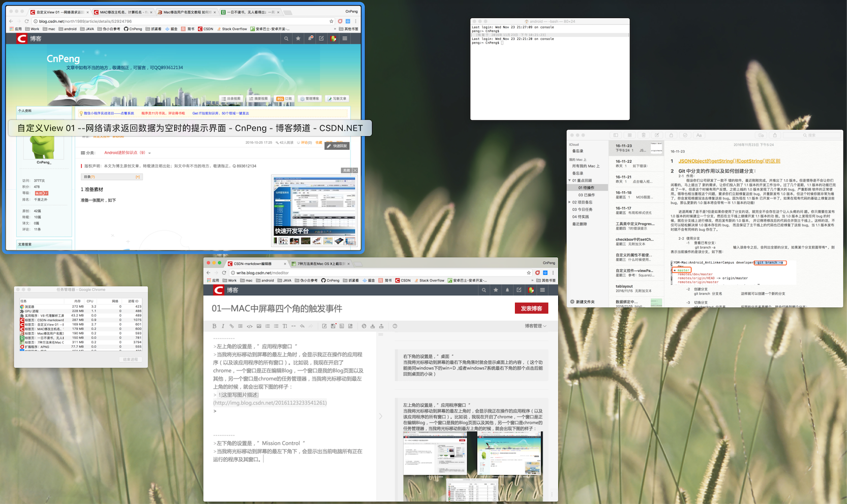Click the trash (delete note) icon in Notes toolbar
The image size is (847, 504).
click(643, 135)
